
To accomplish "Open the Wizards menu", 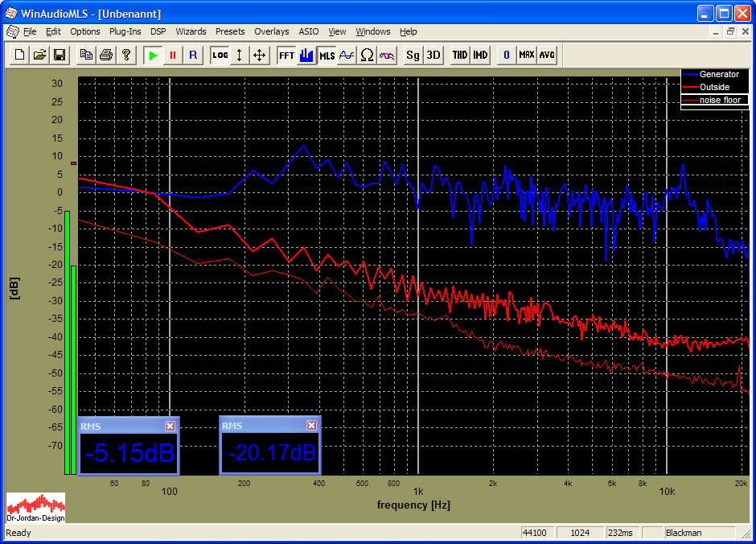I will click(x=191, y=31).
